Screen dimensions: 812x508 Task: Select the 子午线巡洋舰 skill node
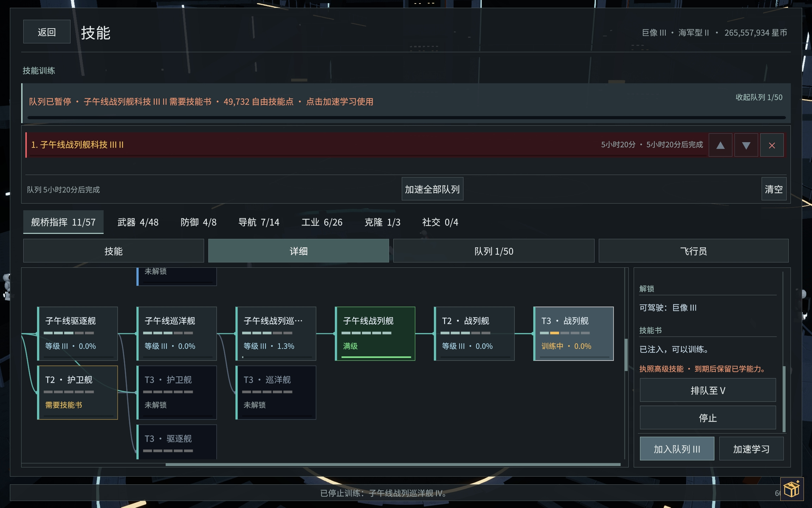177,333
